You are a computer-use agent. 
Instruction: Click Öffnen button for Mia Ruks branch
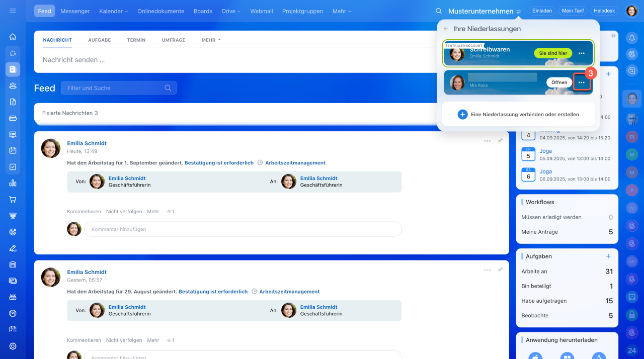click(x=559, y=82)
